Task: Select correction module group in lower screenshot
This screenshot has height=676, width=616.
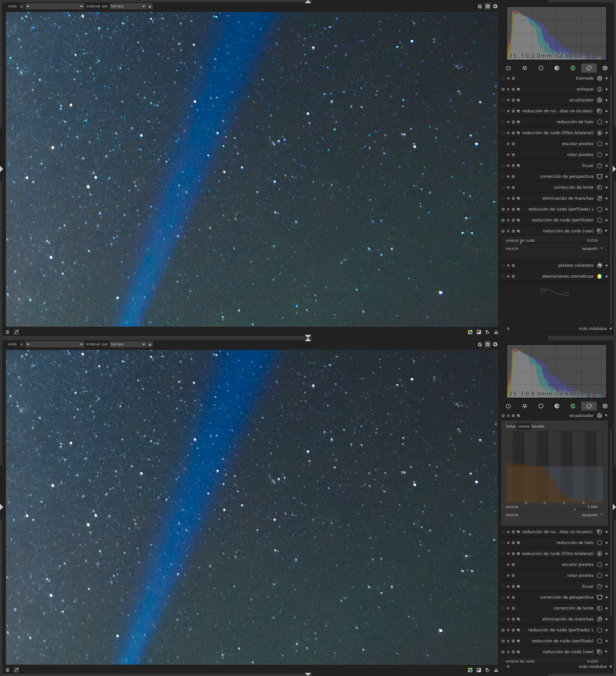Action: 589,406
